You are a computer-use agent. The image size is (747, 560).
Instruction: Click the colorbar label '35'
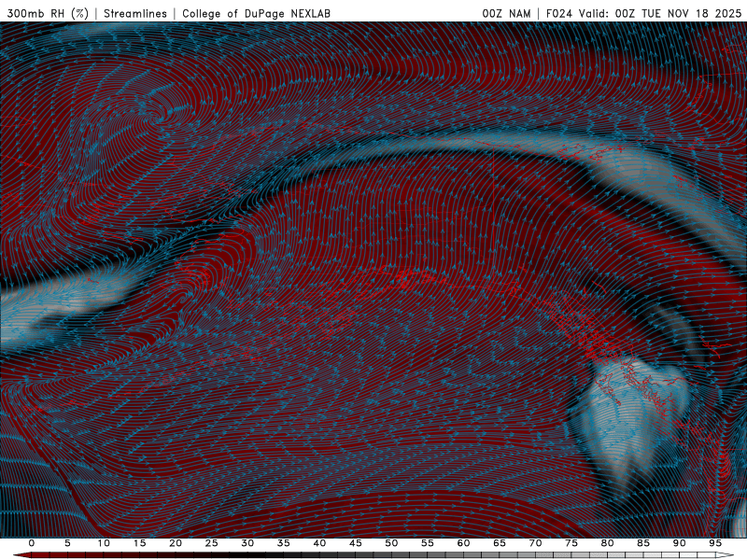tap(284, 543)
